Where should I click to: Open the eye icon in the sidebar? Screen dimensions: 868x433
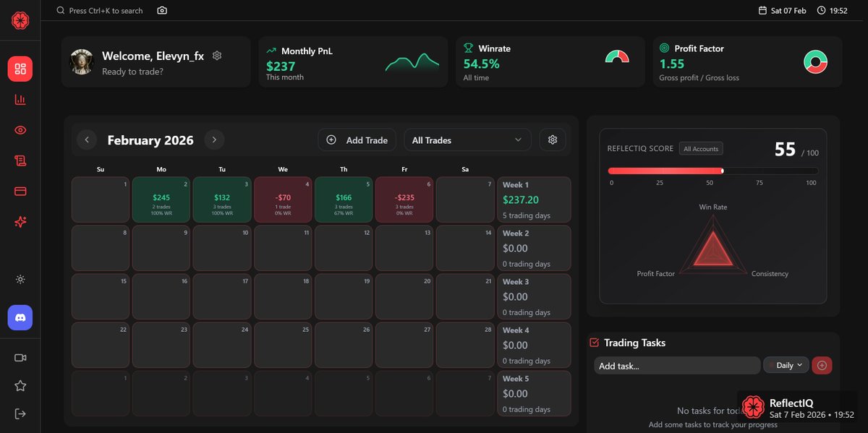pos(20,130)
